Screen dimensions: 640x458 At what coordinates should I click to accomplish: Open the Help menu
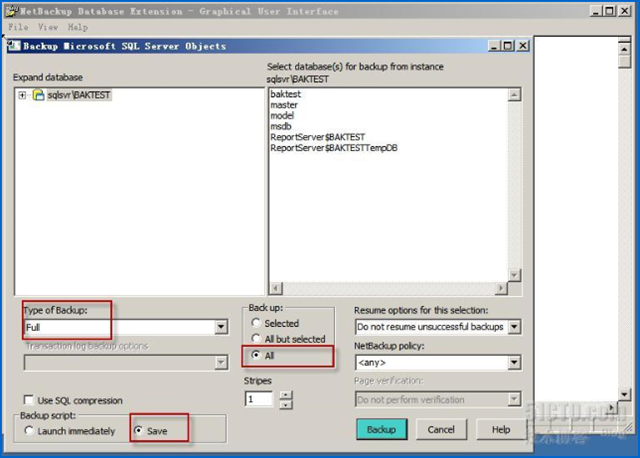coord(78,27)
